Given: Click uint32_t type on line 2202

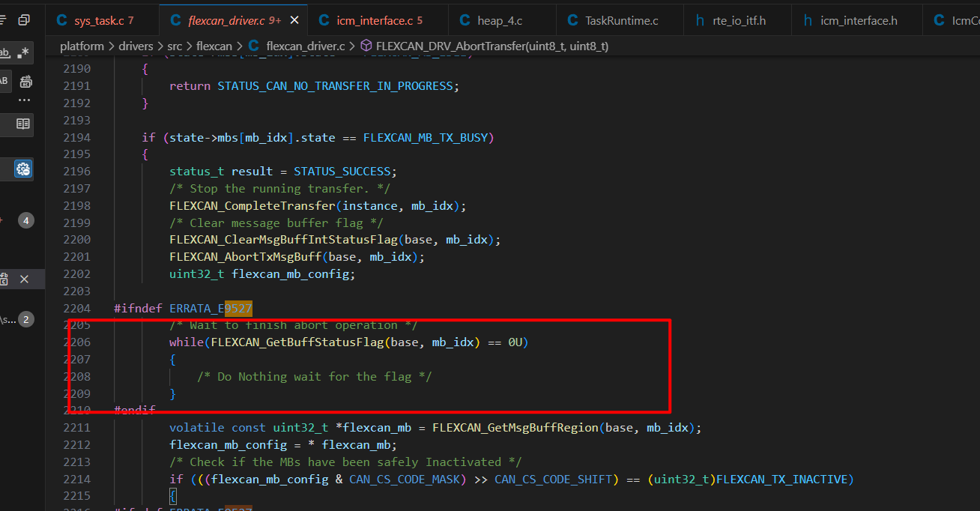Looking at the screenshot, I should point(197,273).
